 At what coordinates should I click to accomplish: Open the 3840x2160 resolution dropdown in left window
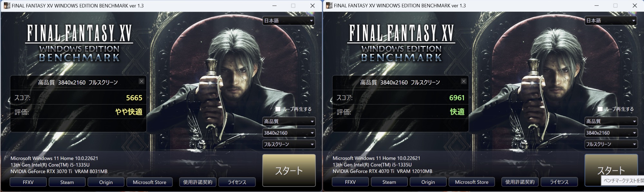[x=289, y=133]
